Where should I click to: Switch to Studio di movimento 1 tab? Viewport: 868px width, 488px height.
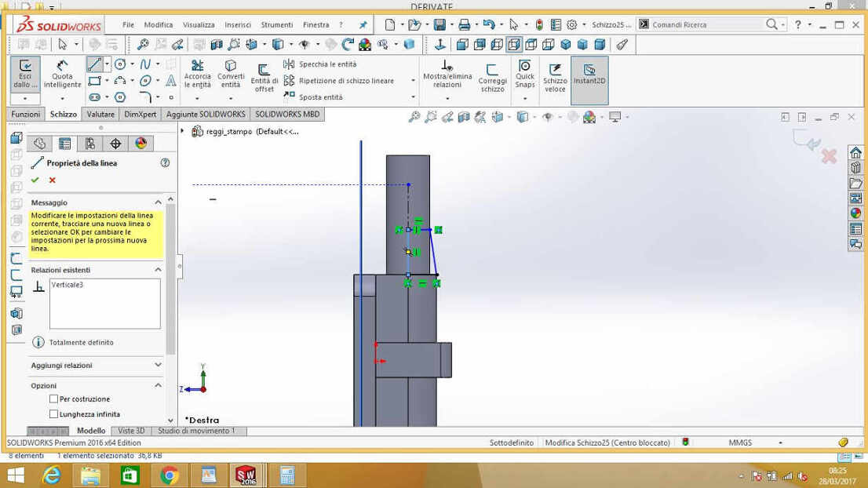pyautogui.click(x=196, y=431)
